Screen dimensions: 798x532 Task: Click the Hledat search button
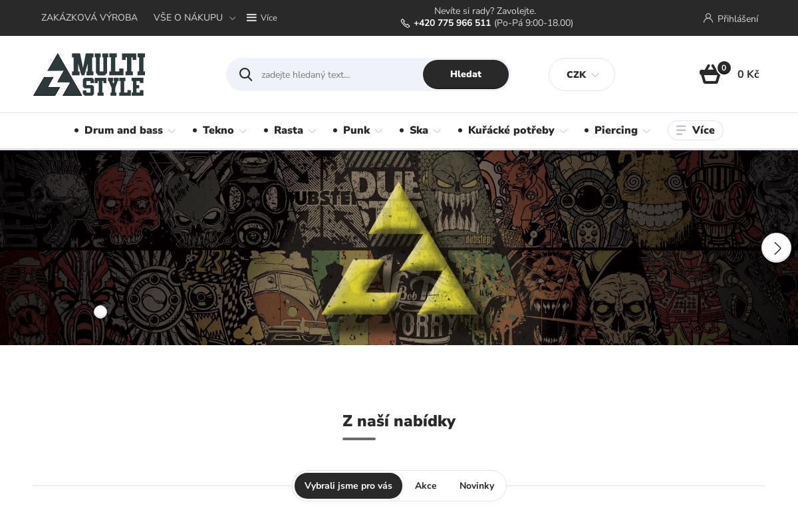point(465,74)
